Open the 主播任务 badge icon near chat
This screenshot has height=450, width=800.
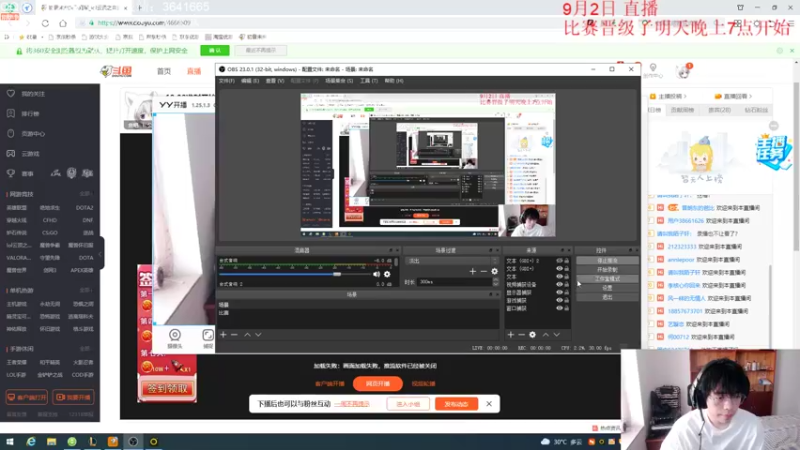click(773, 153)
